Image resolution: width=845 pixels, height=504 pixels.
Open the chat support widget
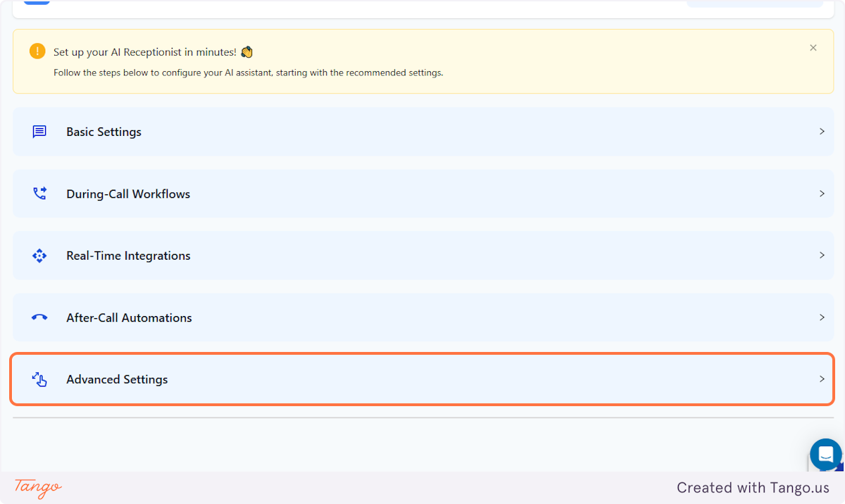(x=825, y=454)
